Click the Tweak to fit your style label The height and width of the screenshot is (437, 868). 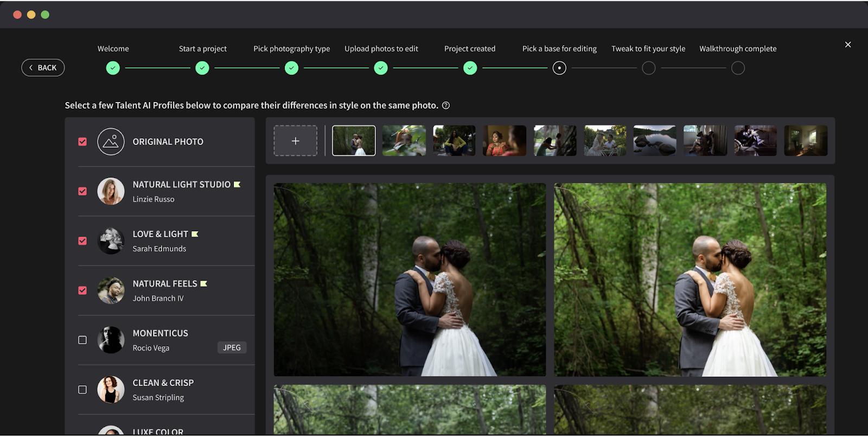[648, 49]
